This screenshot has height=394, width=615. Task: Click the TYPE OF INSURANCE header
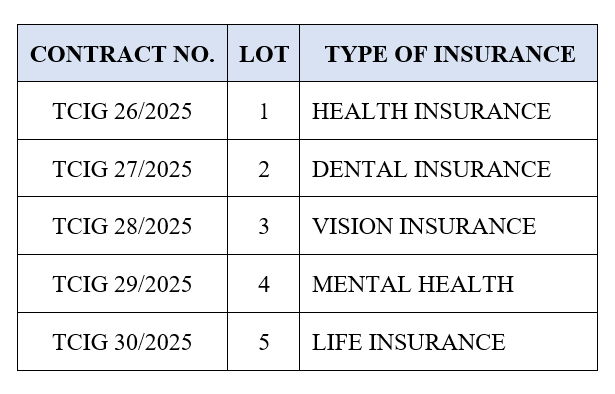(x=449, y=54)
